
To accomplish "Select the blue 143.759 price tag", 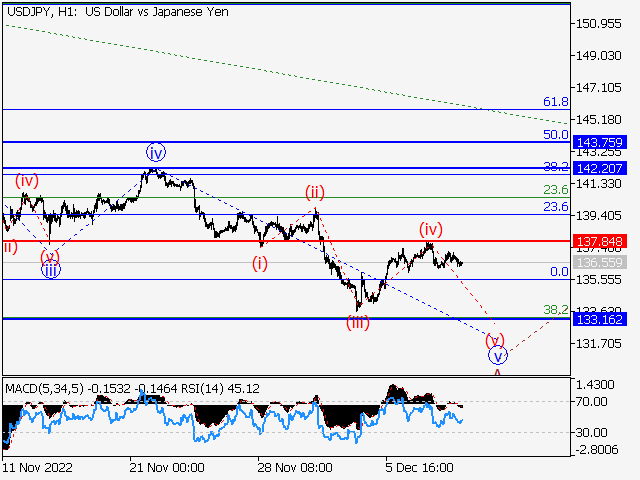I will 600,142.
